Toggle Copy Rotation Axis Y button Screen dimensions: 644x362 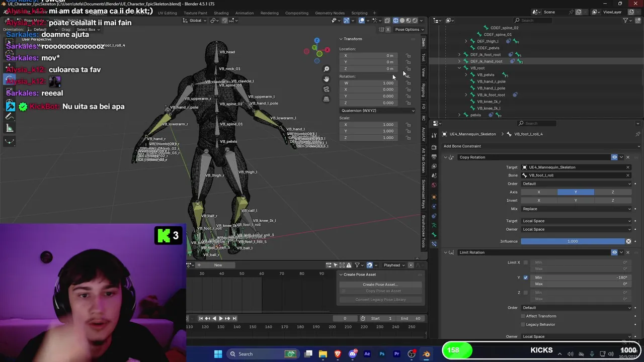(x=576, y=192)
